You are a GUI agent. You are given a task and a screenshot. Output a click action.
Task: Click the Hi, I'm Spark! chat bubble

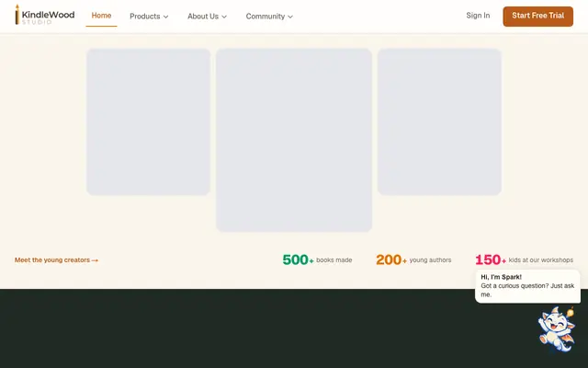pos(527,286)
